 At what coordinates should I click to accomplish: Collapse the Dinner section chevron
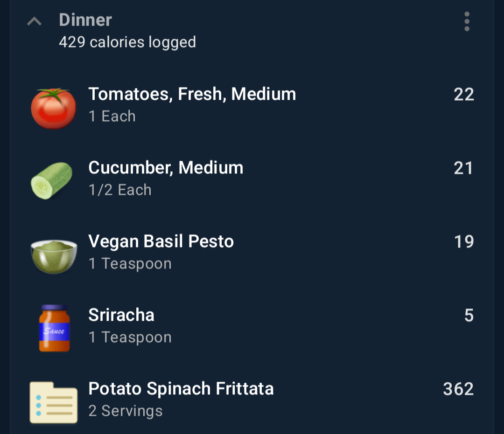point(34,21)
